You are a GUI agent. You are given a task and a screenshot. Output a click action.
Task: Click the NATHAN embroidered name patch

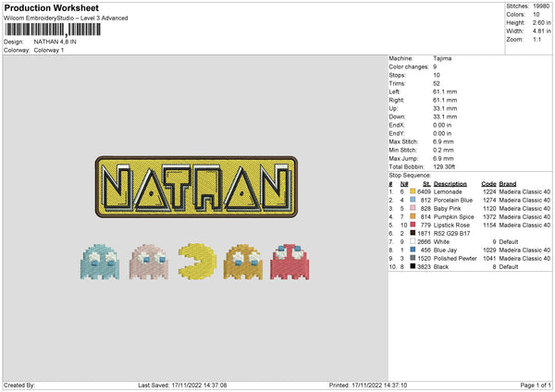pos(196,187)
